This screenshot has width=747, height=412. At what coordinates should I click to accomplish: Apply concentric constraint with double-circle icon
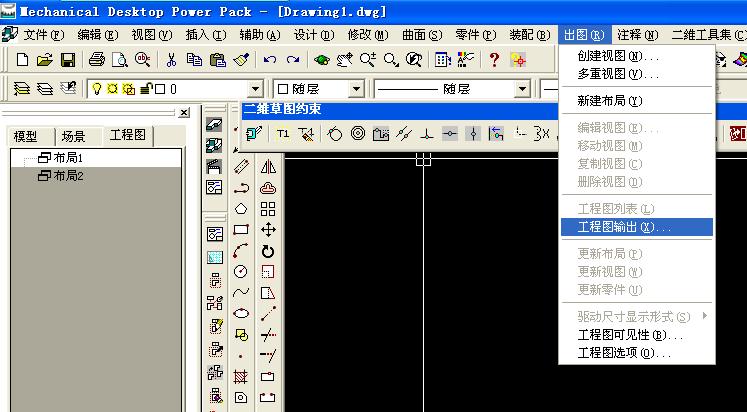(x=358, y=134)
